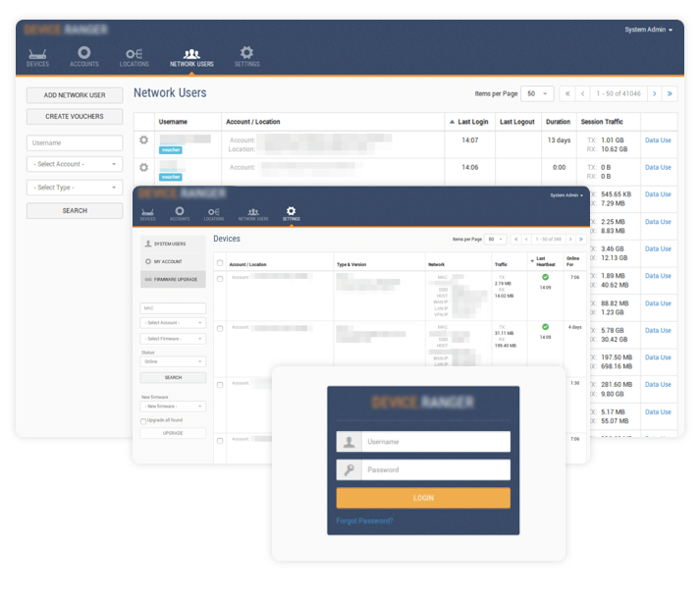Enable the 'Upgrade all found' checkbox
The width and height of the screenshot is (700, 601).
pos(143,421)
